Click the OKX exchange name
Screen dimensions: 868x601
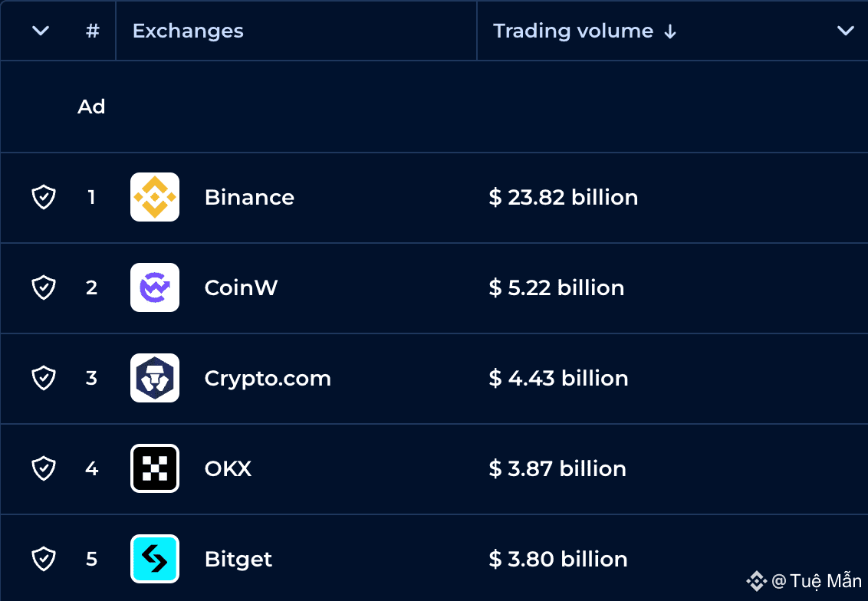point(228,468)
